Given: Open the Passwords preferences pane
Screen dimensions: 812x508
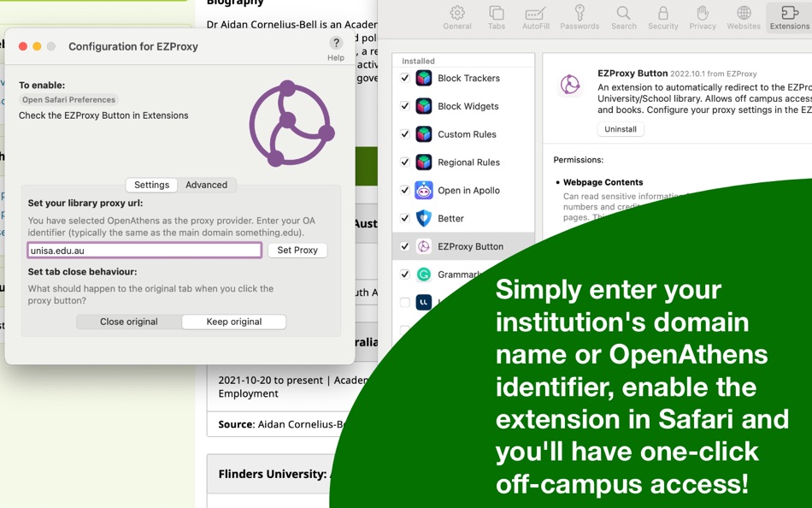Looking at the screenshot, I should click(x=580, y=18).
